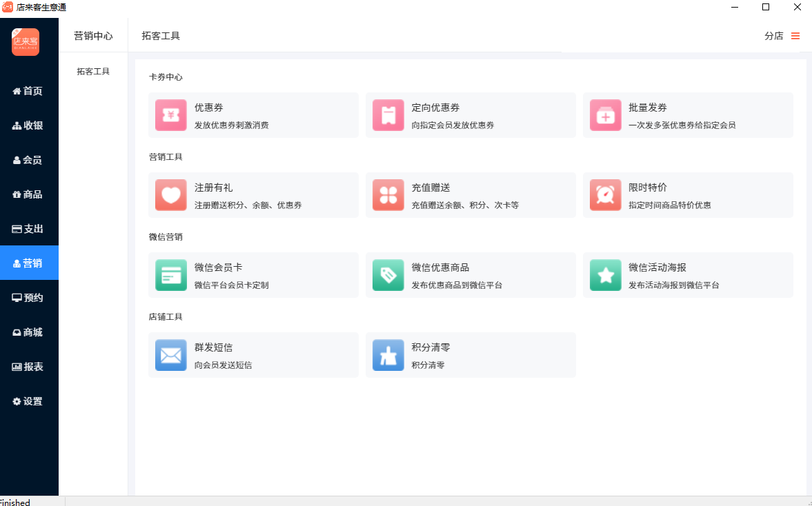Open the 商品 products section
The height and width of the screenshot is (506, 812).
point(29,194)
